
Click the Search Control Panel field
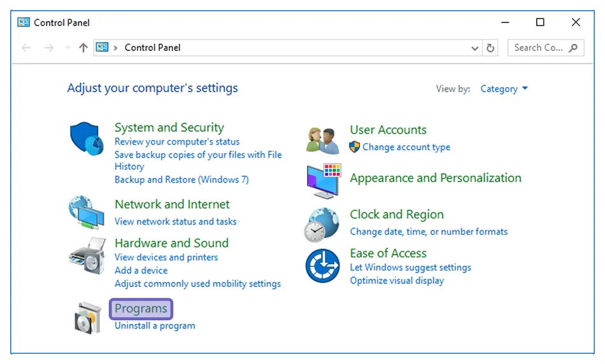pyautogui.click(x=546, y=48)
